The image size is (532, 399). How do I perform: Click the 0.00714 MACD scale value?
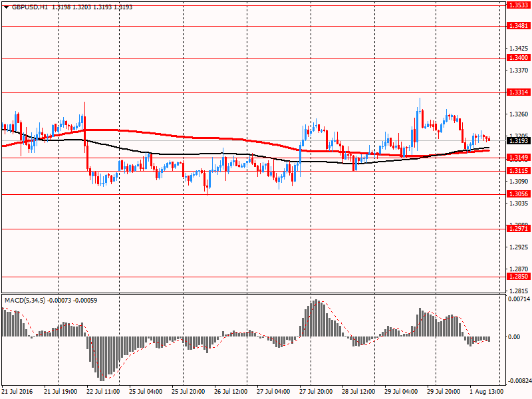click(518, 300)
